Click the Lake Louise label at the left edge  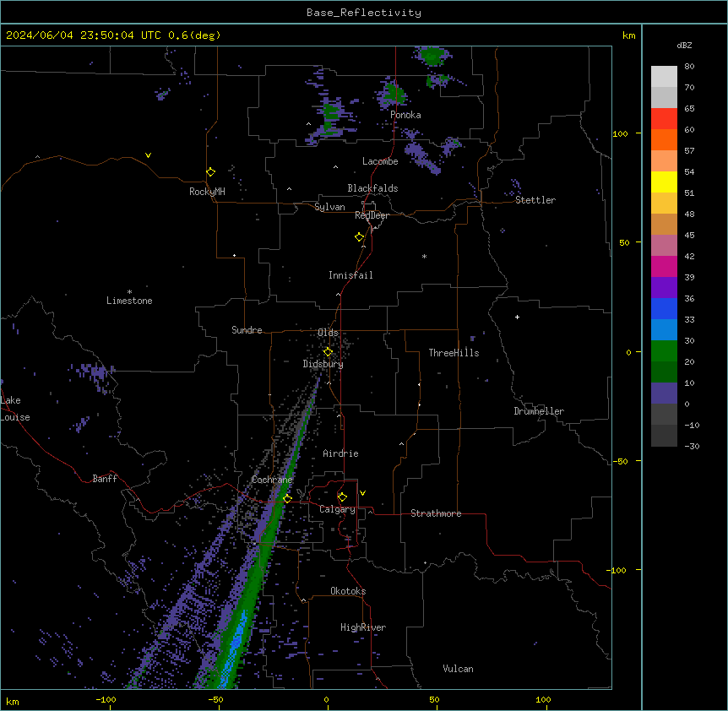pyautogui.click(x=15, y=409)
